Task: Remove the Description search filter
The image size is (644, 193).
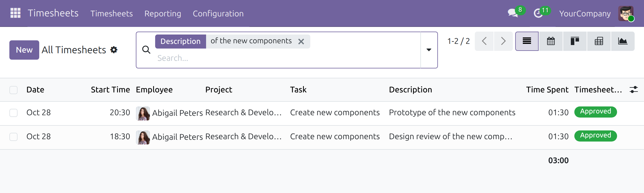Action: click(x=301, y=42)
